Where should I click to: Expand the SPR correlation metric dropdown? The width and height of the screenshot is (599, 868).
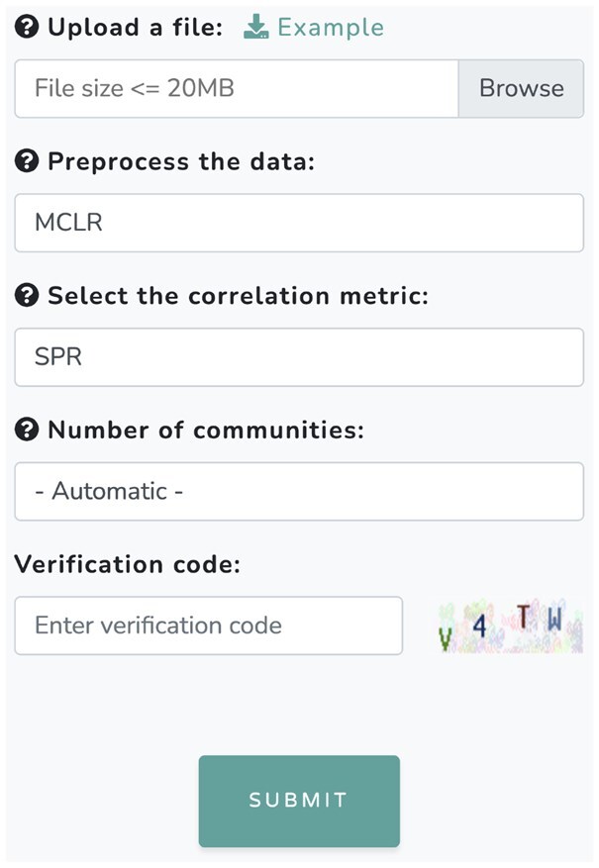coord(299,357)
